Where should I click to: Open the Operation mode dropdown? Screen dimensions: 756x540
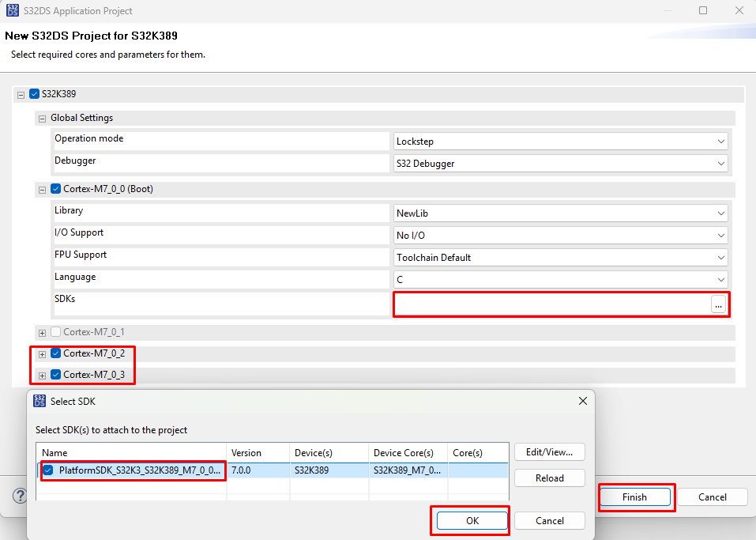click(560, 142)
